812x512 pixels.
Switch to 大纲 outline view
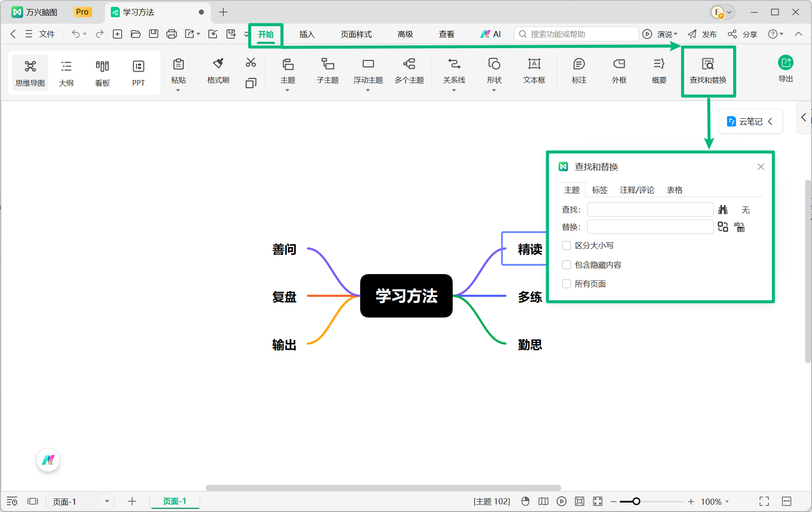coord(66,73)
